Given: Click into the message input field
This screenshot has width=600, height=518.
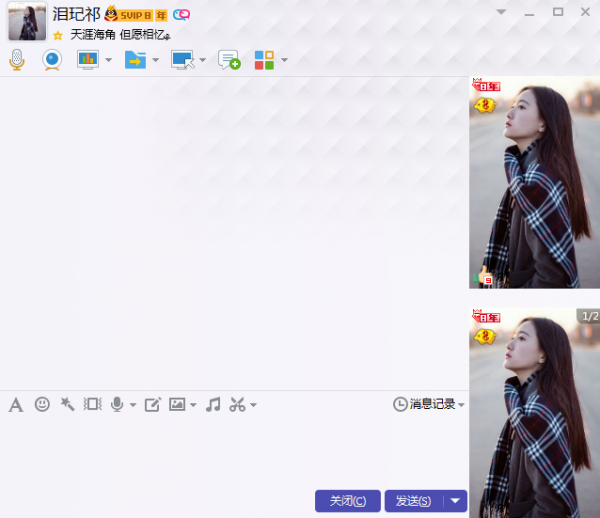Looking at the screenshot, I should [x=234, y=451].
